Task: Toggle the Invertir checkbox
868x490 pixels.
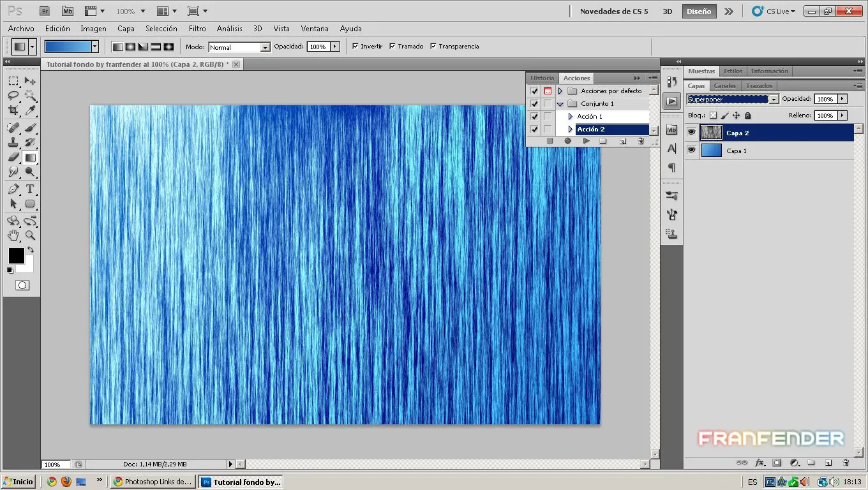Action: [355, 47]
